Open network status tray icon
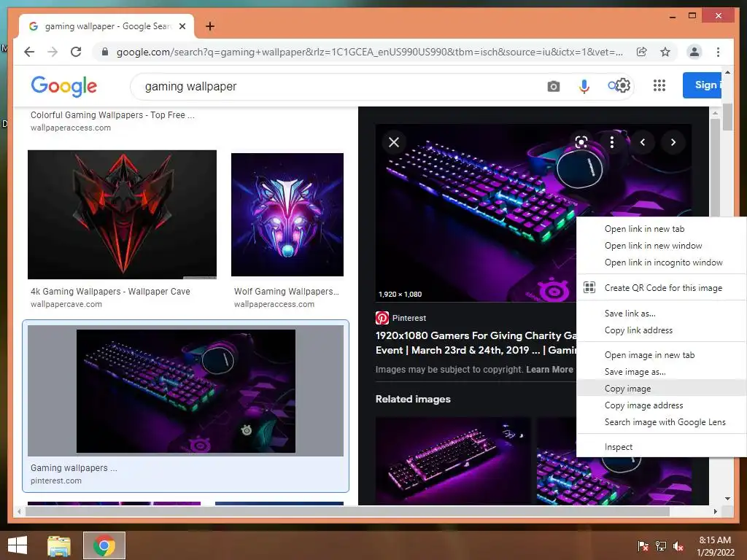This screenshot has width=747, height=560. click(x=661, y=546)
